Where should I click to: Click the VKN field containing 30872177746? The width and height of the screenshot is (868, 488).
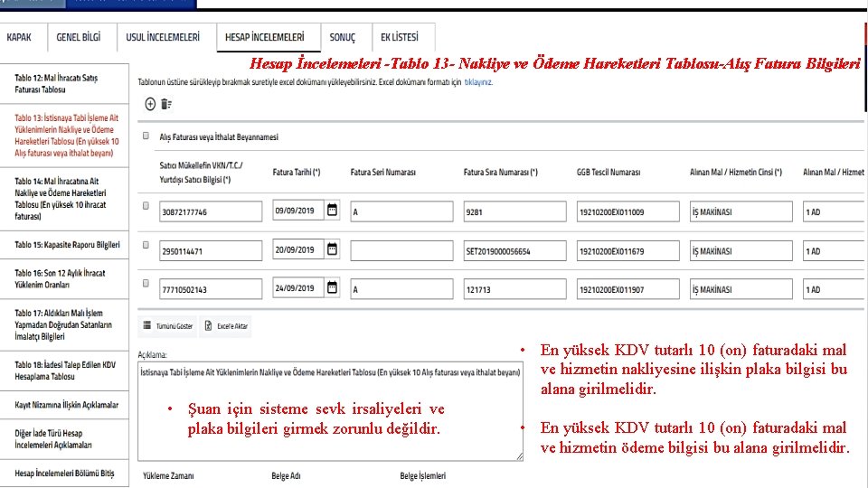click(211, 211)
